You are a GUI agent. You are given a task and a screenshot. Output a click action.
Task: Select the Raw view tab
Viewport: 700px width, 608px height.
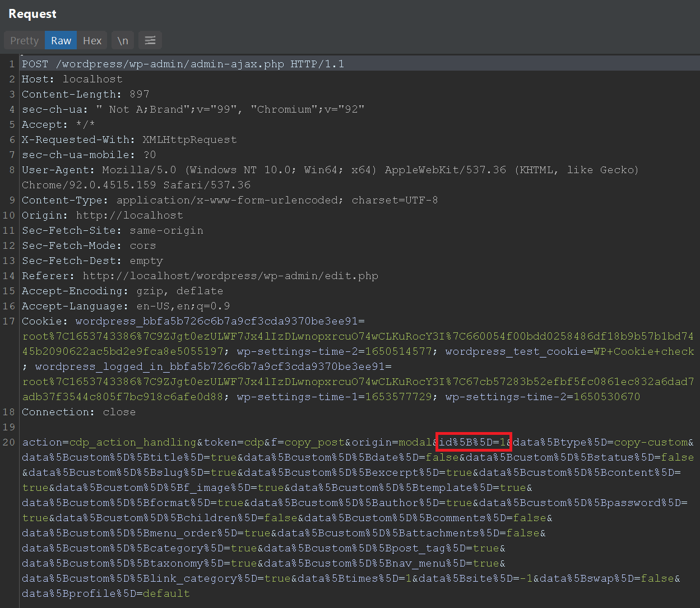pyautogui.click(x=61, y=40)
